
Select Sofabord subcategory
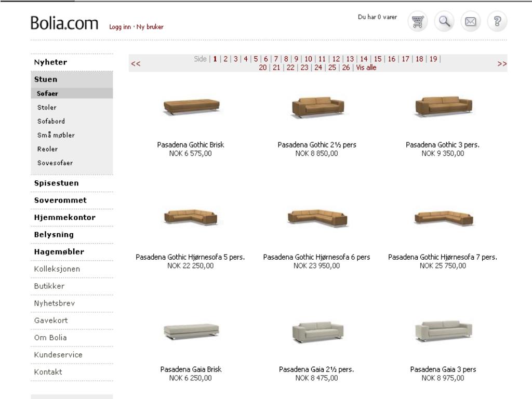(51, 121)
